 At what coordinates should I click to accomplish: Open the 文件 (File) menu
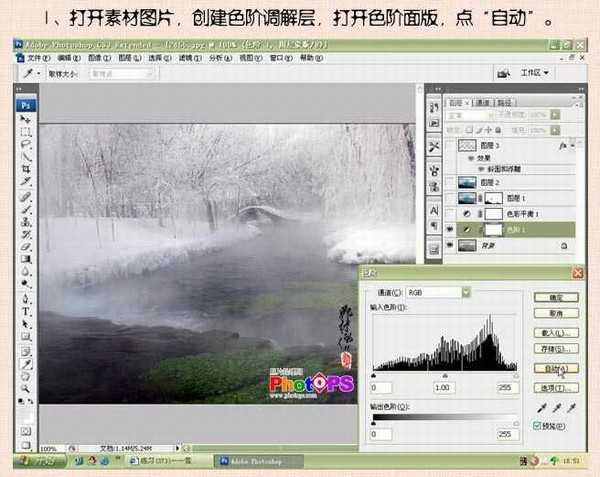pyautogui.click(x=37, y=58)
